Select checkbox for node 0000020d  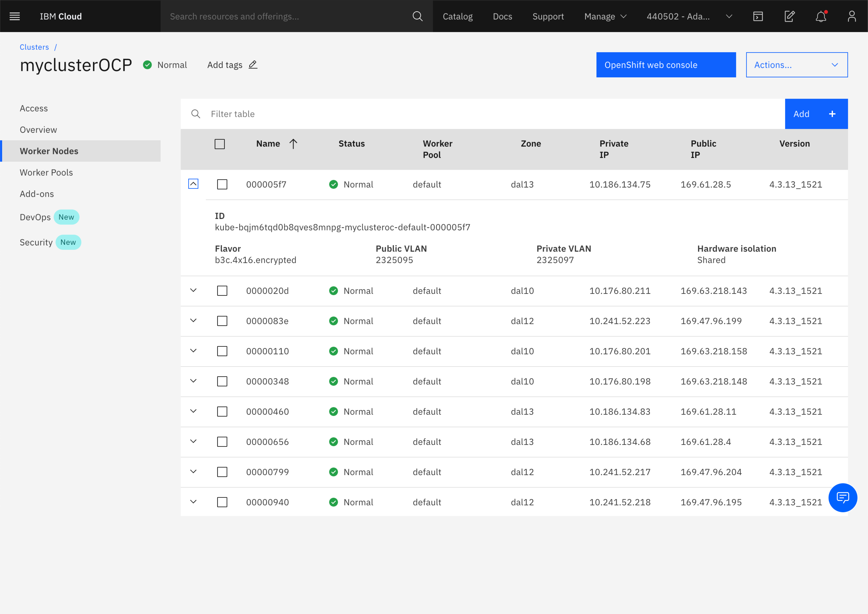click(x=222, y=291)
